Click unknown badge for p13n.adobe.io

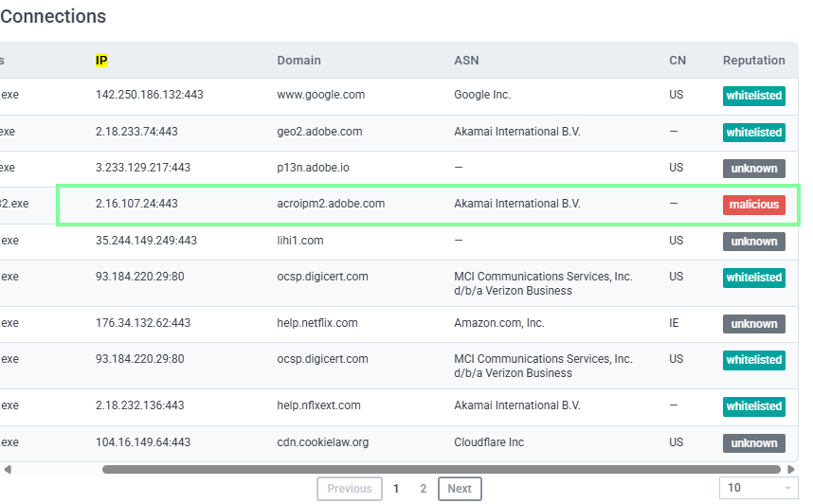(754, 169)
